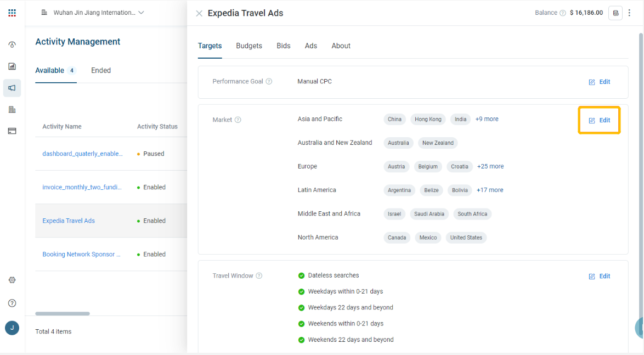Image resolution: width=644 pixels, height=355 pixels.
Task: Open the three-dot more options menu
Action: tap(629, 13)
